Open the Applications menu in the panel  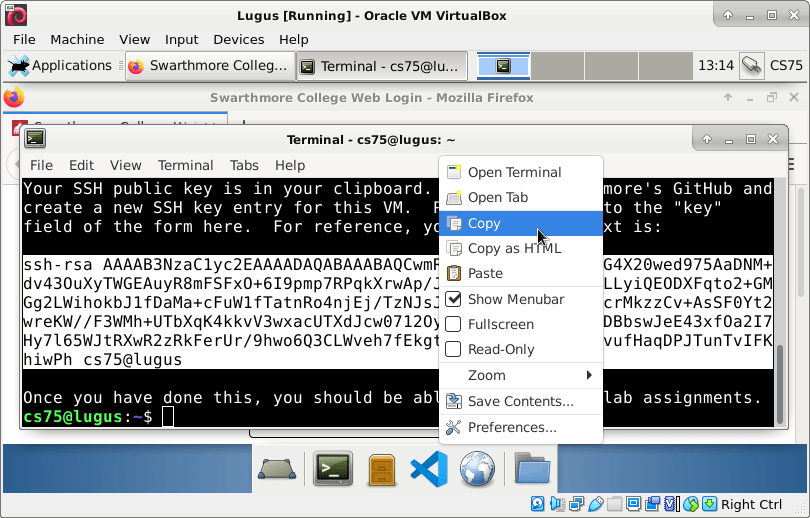[x=60, y=66]
